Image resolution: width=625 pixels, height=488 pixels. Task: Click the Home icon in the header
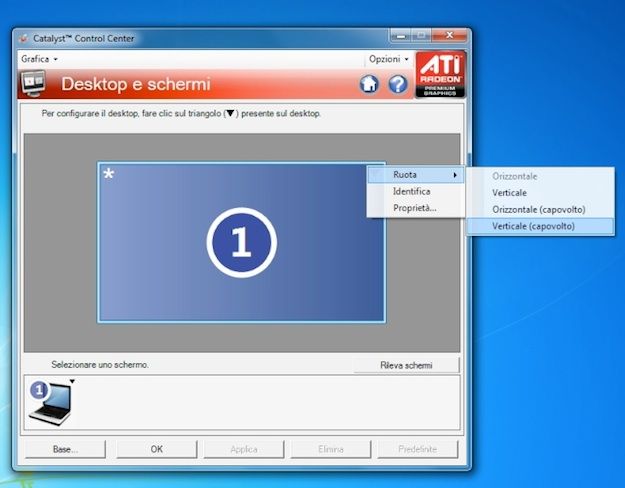[x=369, y=84]
